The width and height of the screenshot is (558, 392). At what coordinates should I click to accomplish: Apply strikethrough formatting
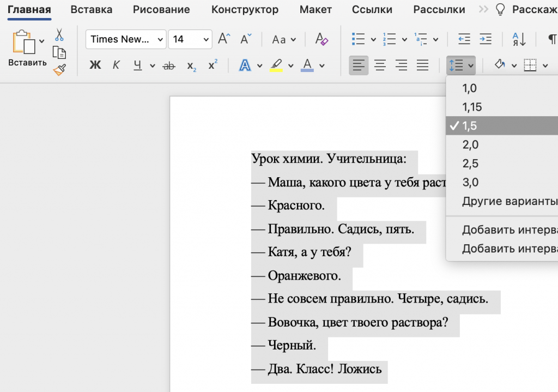point(169,65)
